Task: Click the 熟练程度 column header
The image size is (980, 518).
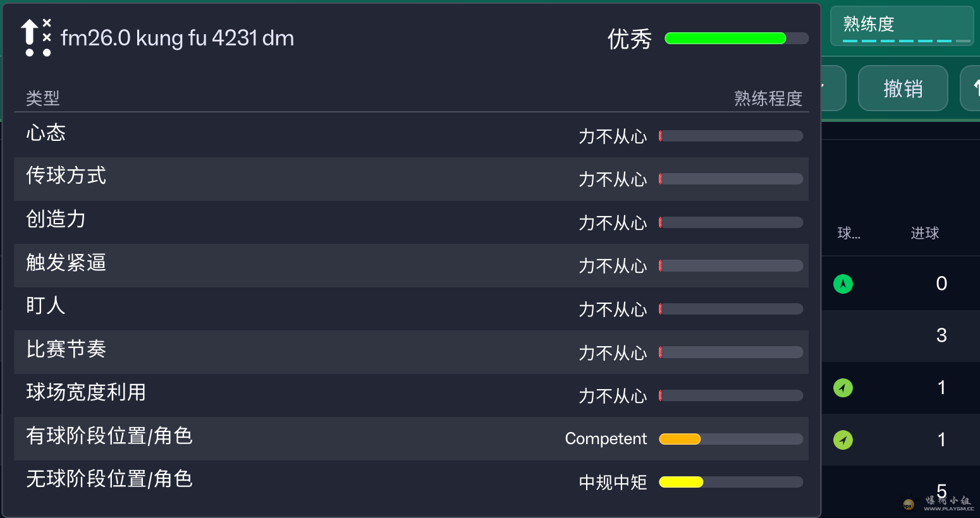Action: [768, 99]
